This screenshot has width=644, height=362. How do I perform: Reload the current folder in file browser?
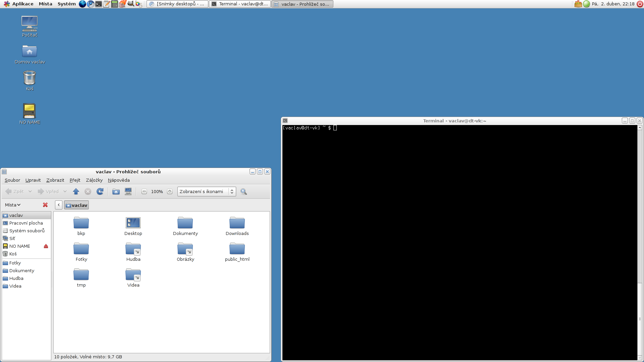coord(100,191)
